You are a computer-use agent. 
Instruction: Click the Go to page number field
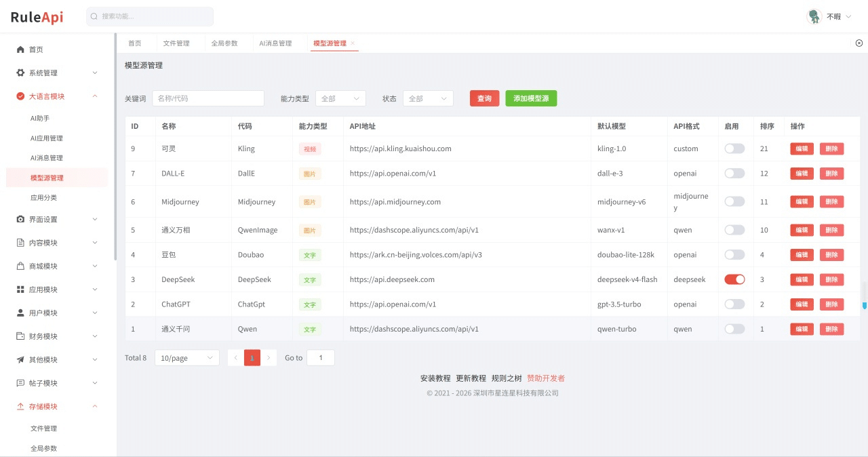[321, 357]
